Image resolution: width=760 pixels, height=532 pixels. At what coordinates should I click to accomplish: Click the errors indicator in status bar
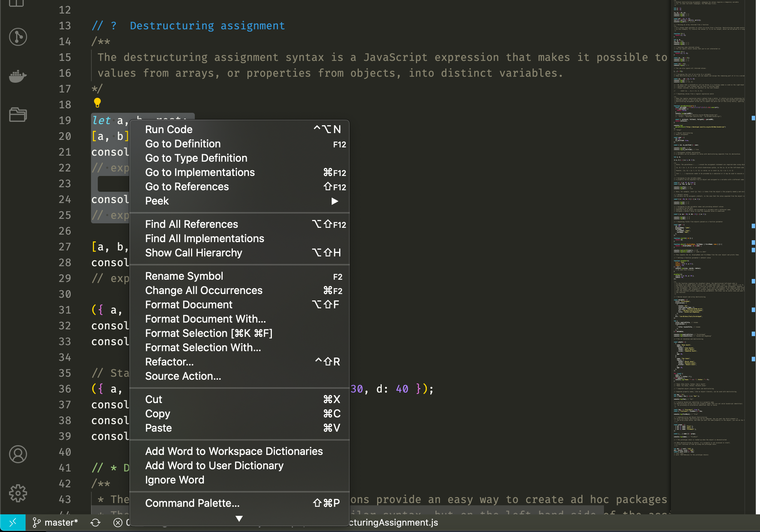[x=118, y=523]
